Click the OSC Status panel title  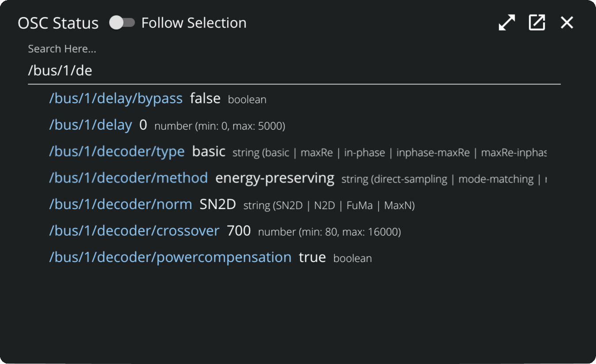pos(58,23)
